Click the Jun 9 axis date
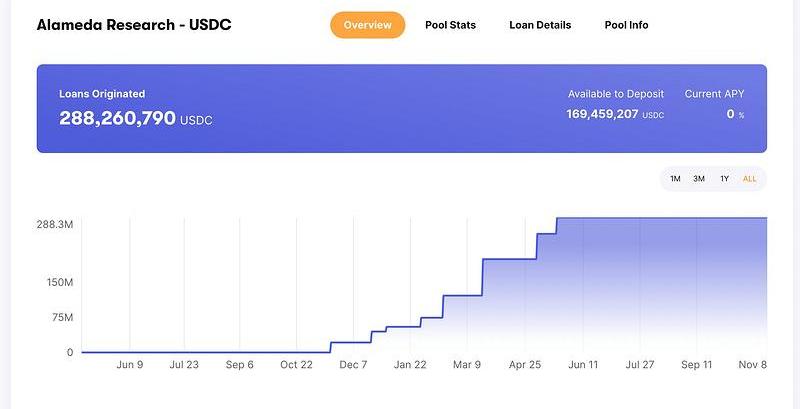800x409 pixels. pos(130,365)
